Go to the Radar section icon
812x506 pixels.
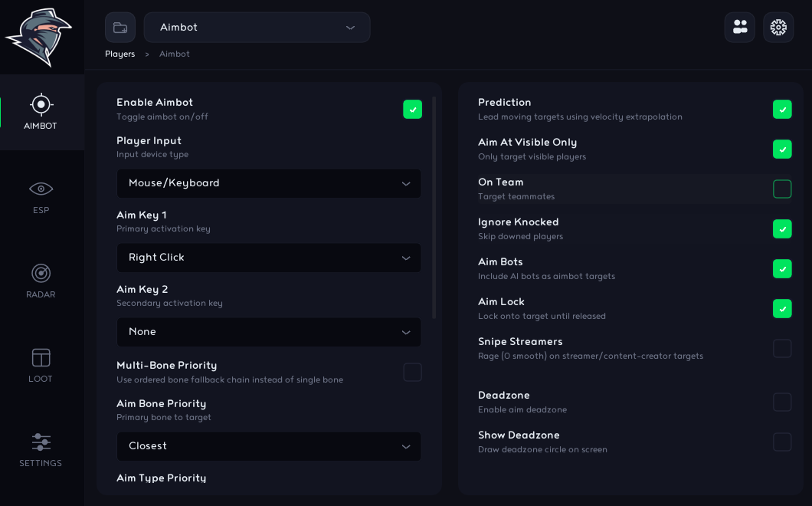(x=41, y=273)
